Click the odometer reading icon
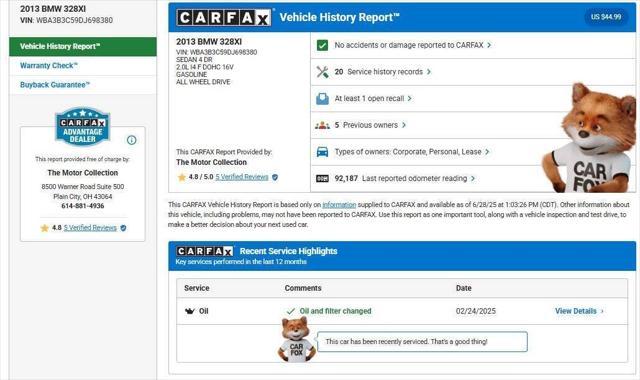This screenshot has height=380, width=640. point(322,179)
